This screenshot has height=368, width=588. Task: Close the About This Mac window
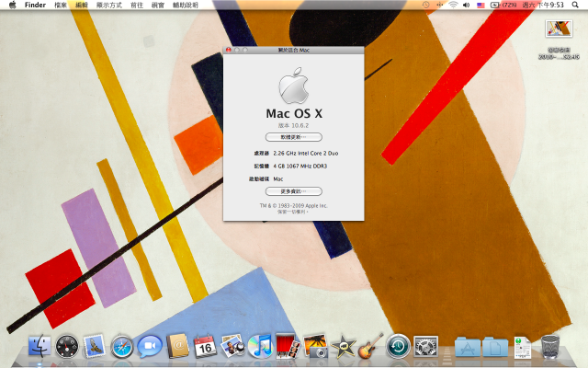pos(229,50)
